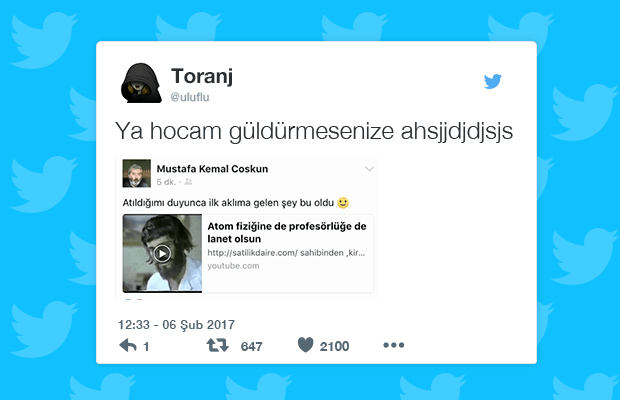Image resolution: width=620 pixels, height=400 pixels.
Task: Click the reply arrow icon
Action: point(128,345)
